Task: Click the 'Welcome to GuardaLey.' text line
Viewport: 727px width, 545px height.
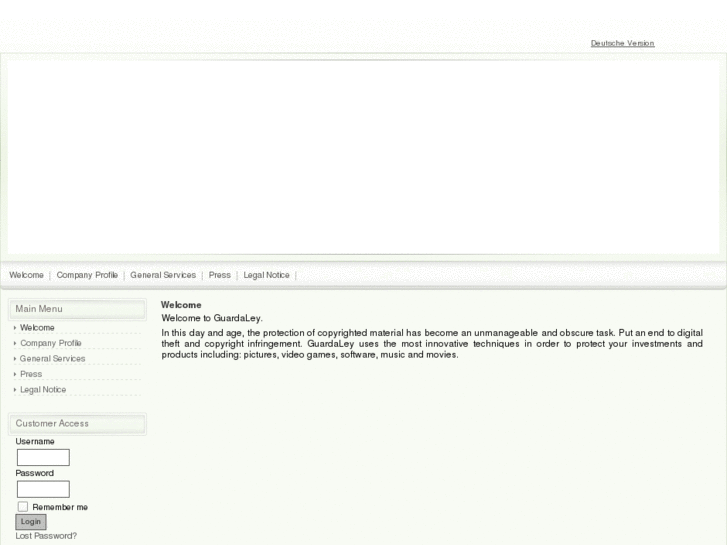Action: pos(212,318)
